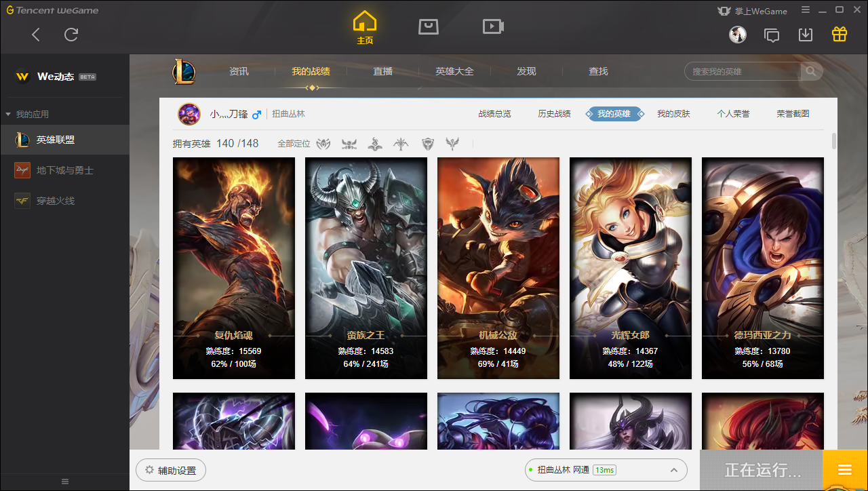
Task: Open the video section icon
Action: [493, 26]
